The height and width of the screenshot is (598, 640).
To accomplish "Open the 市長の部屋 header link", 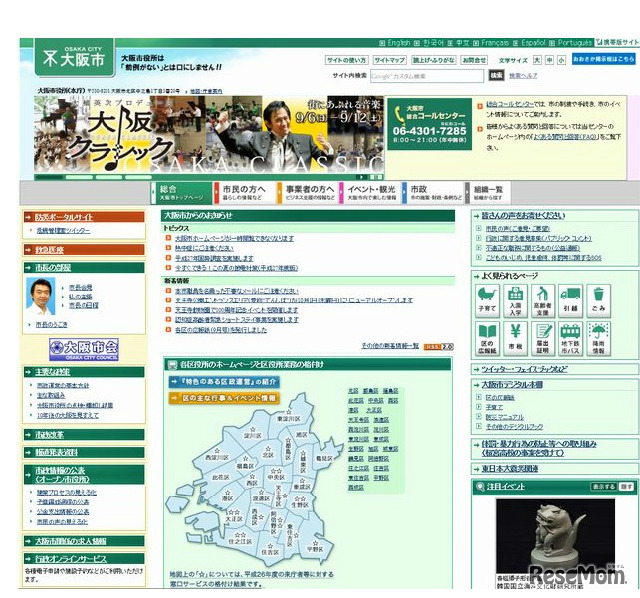I will click(53, 268).
